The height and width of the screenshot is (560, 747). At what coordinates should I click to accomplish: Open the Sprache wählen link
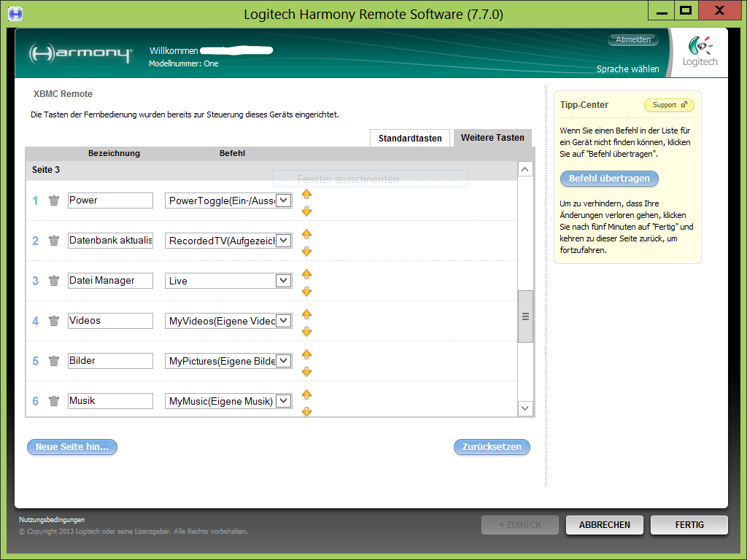pos(628,69)
